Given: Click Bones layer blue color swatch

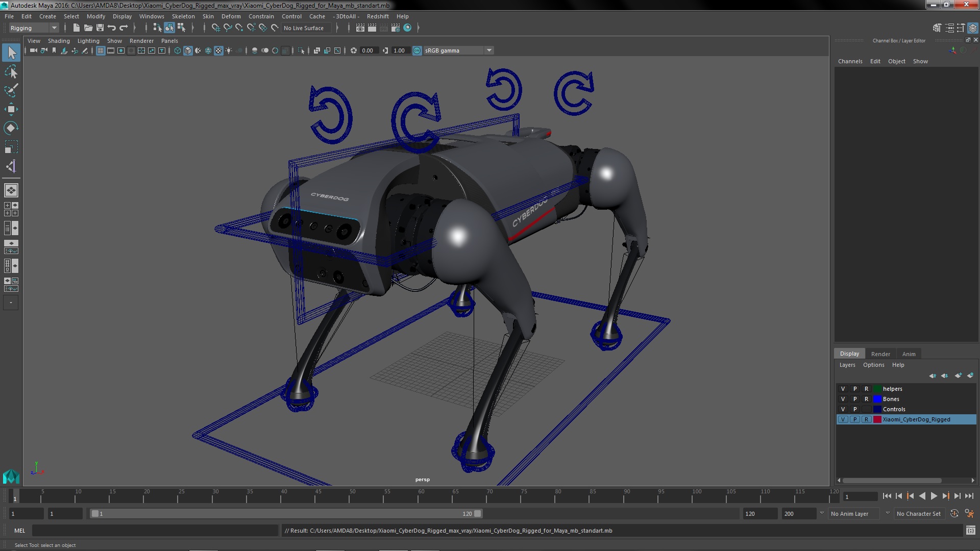Looking at the screenshot, I should [x=877, y=399].
